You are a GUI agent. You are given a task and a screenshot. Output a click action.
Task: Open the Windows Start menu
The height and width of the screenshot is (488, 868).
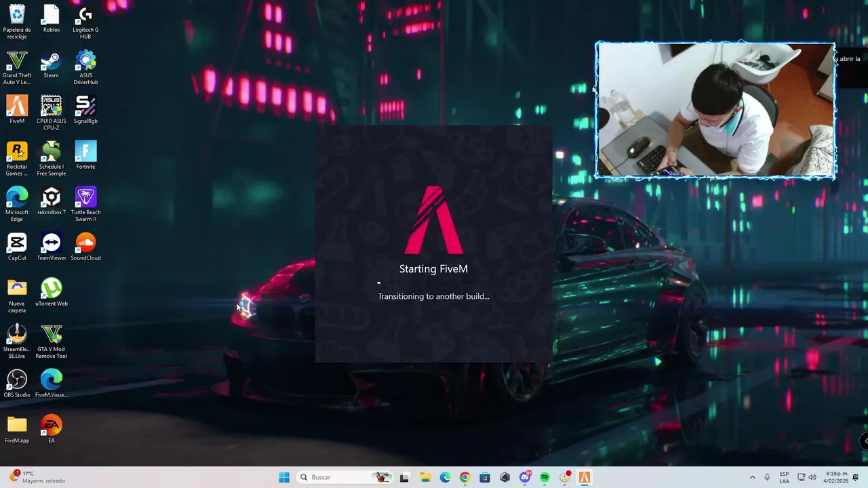click(x=284, y=477)
